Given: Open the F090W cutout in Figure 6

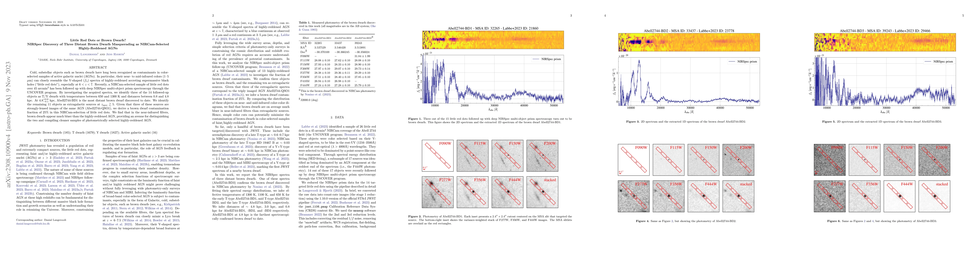Looking at the screenshot, I should pyautogui.click(x=829, y=160).
